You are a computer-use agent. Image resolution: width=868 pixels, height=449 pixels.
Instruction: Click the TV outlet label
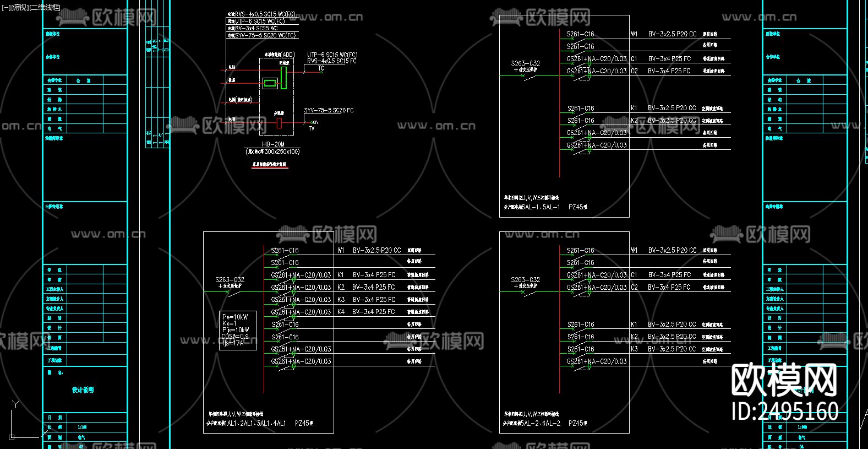[x=312, y=128]
